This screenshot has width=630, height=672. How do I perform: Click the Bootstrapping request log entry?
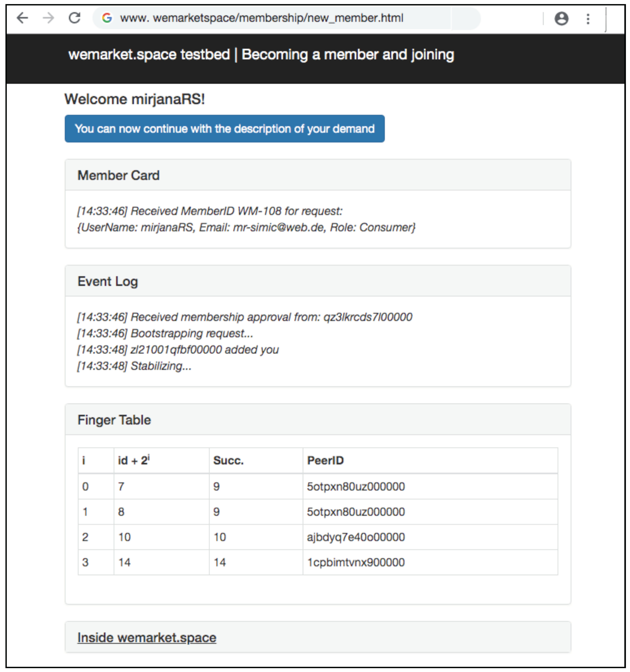[x=165, y=334]
